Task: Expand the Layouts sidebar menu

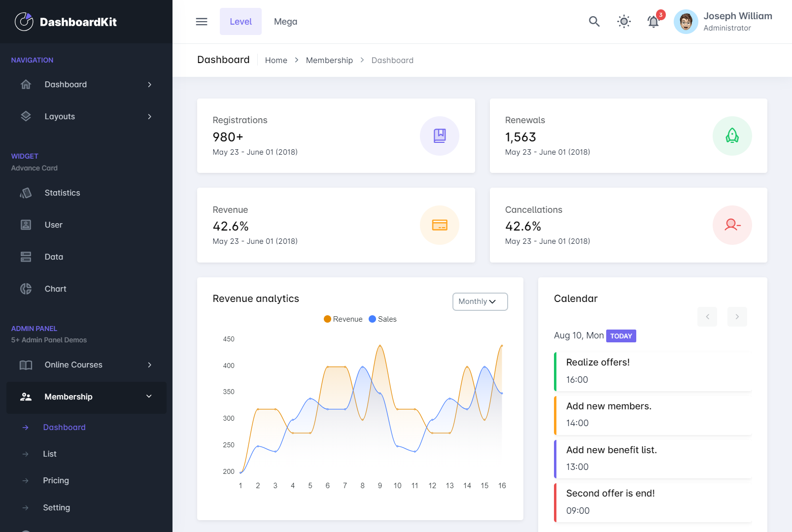Action: point(86,117)
